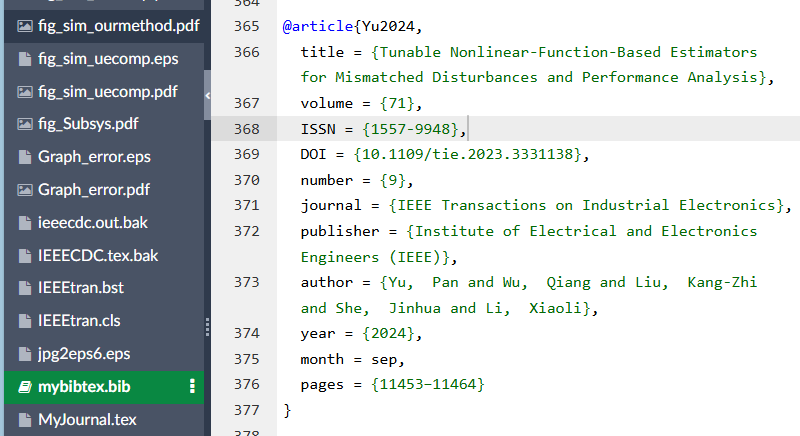Click author name 'Jinhua'
800x436 pixels.
tap(414, 309)
